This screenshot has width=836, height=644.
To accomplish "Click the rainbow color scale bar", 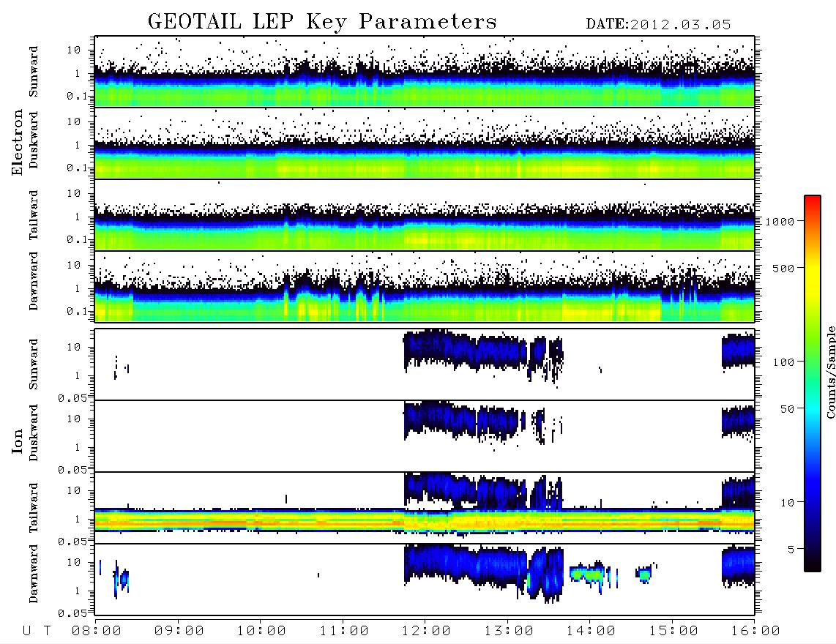I will coord(813,383).
